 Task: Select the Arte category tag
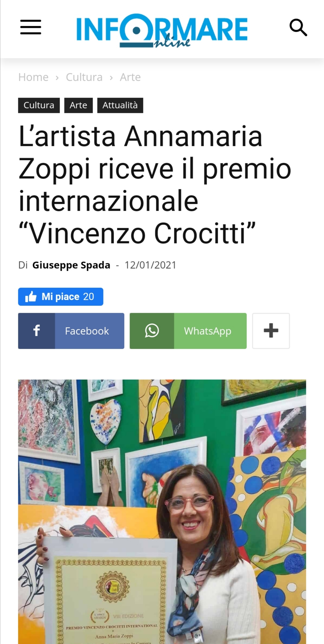point(78,105)
